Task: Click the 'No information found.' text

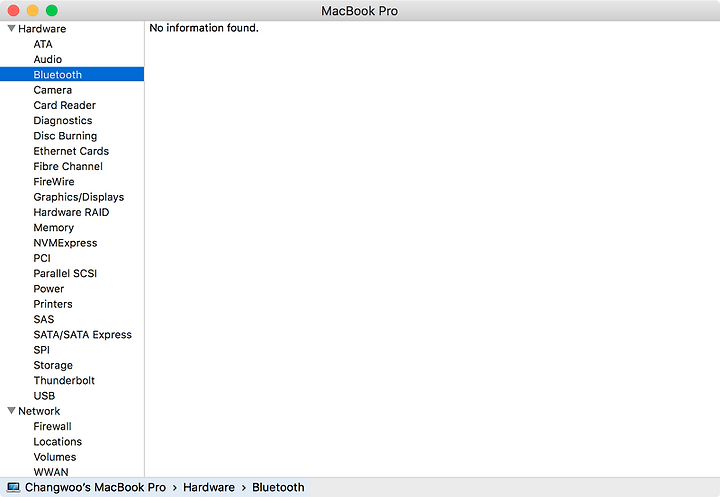Action: click(204, 28)
